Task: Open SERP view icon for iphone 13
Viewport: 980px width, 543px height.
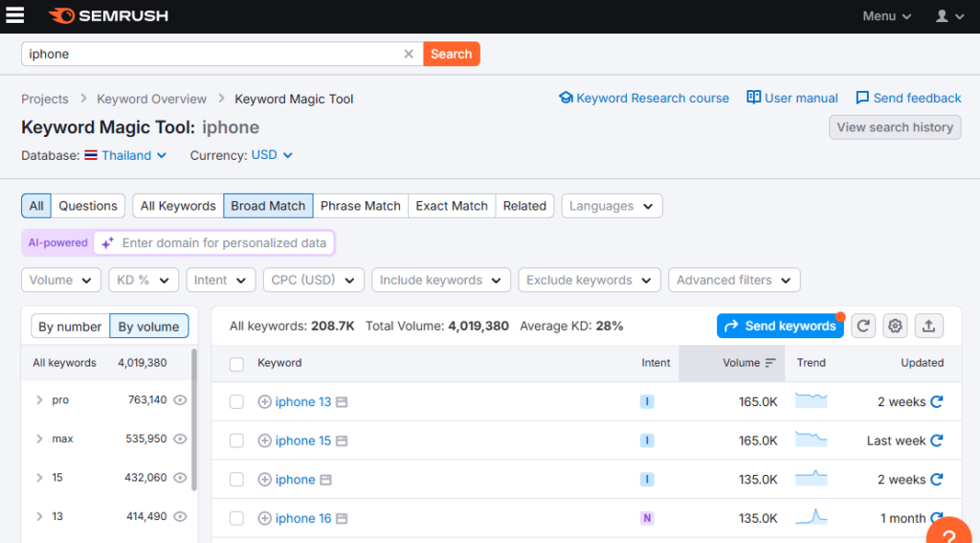Action: (x=342, y=402)
